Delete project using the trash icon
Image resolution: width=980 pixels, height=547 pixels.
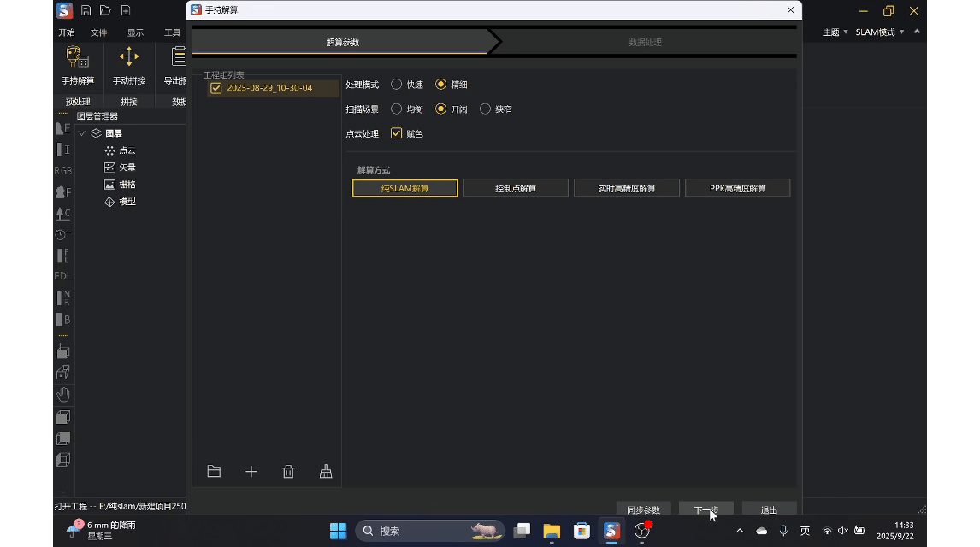[288, 472]
